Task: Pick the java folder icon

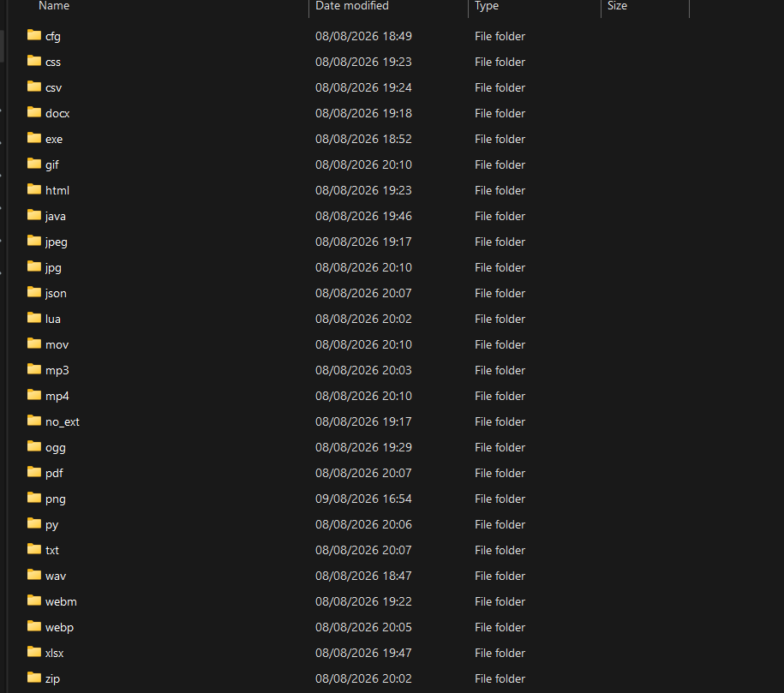Action: pyautogui.click(x=34, y=215)
